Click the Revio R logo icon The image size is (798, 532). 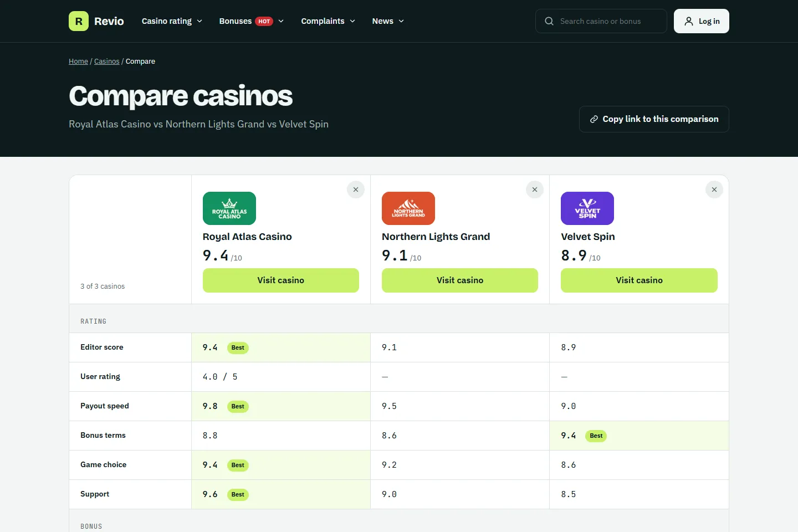click(x=79, y=21)
